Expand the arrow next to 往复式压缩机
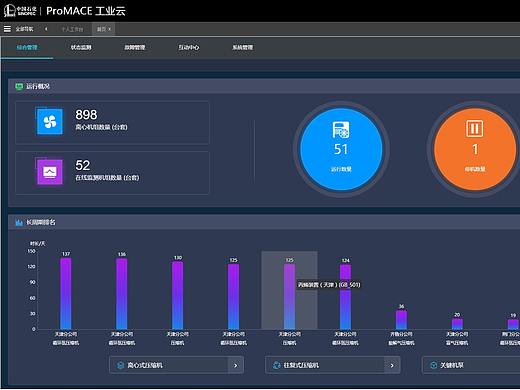Screen dimensions: 520x390 (x=392, y=365)
